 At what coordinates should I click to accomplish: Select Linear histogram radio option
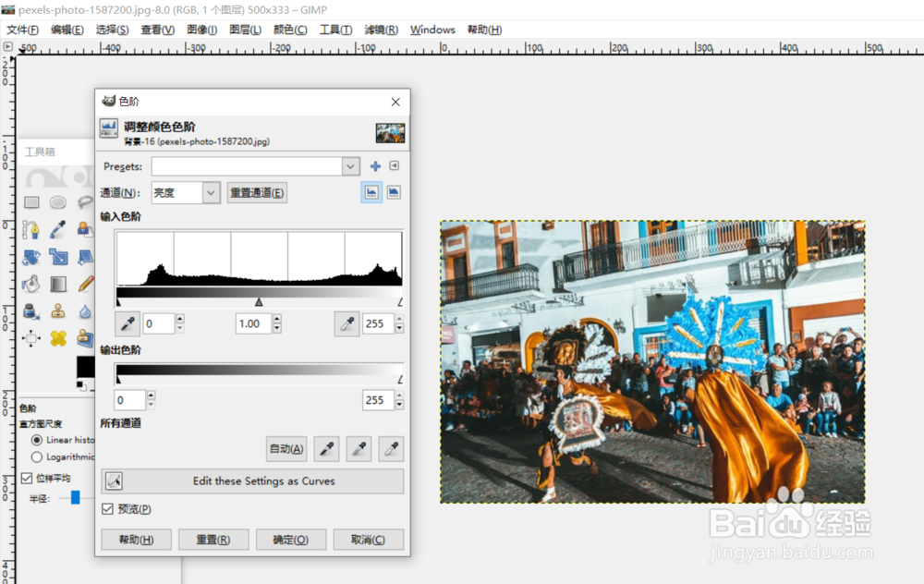(x=37, y=440)
